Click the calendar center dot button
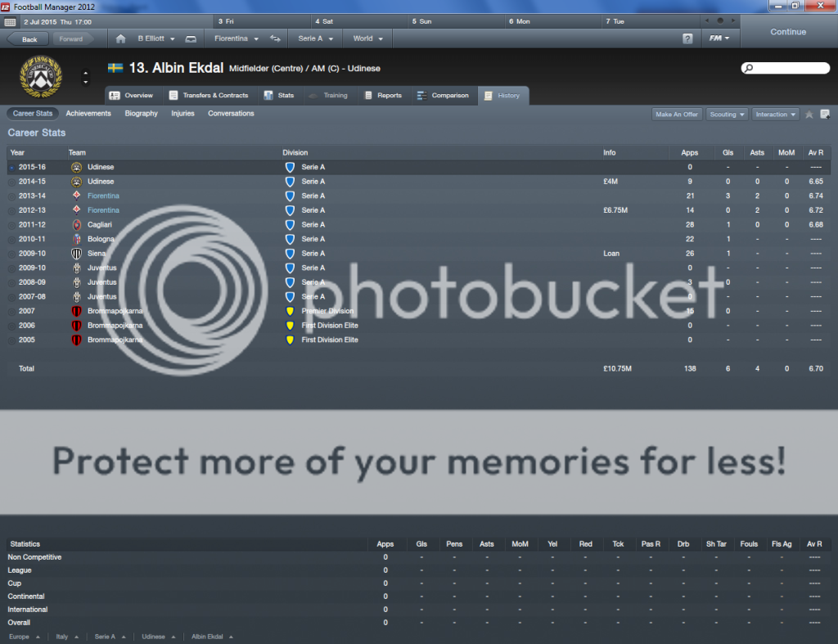838x644 pixels. [720, 20]
